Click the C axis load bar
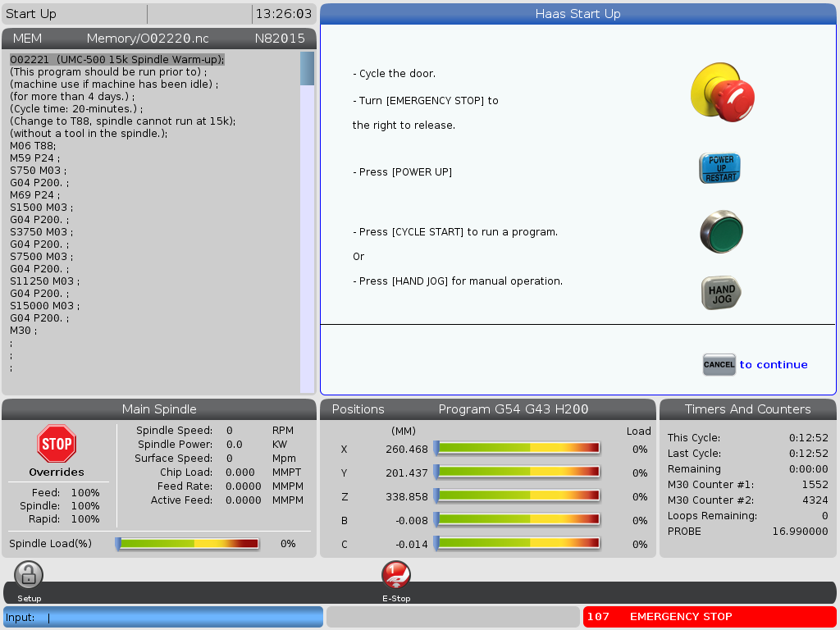Screen dimensions: 840x630 pos(517,543)
